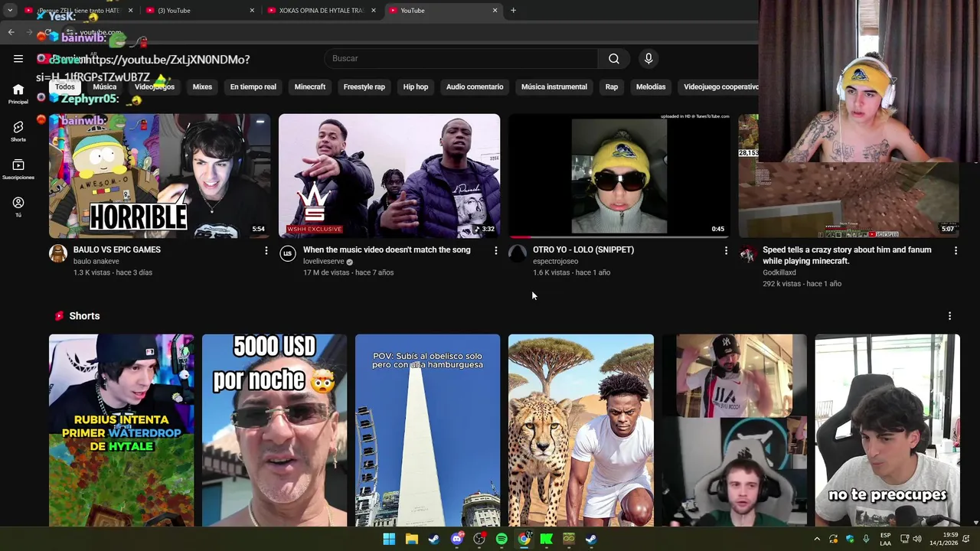This screenshot has height=551, width=980.
Task: Open Kick app icon in taskbar
Action: click(546, 539)
